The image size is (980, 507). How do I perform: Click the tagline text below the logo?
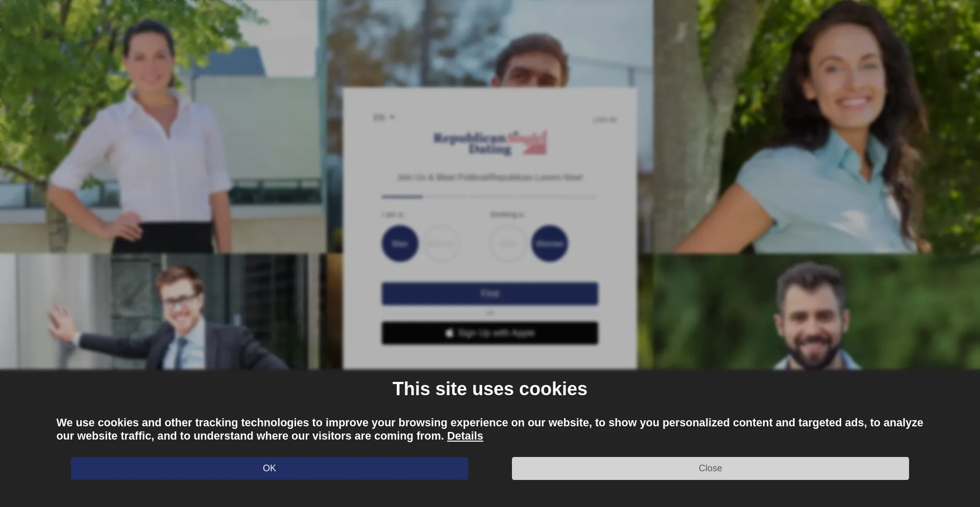pyautogui.click(x=489, y=177)
